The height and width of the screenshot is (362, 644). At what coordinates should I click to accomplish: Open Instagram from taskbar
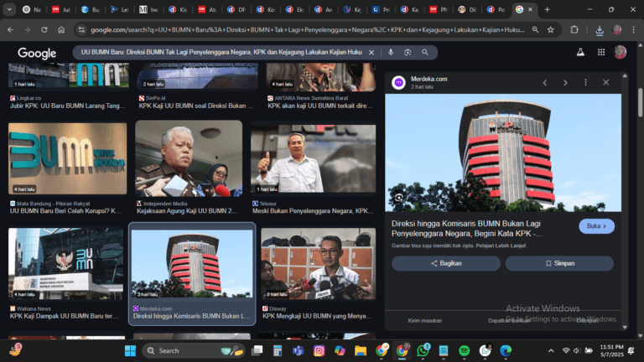319,351
